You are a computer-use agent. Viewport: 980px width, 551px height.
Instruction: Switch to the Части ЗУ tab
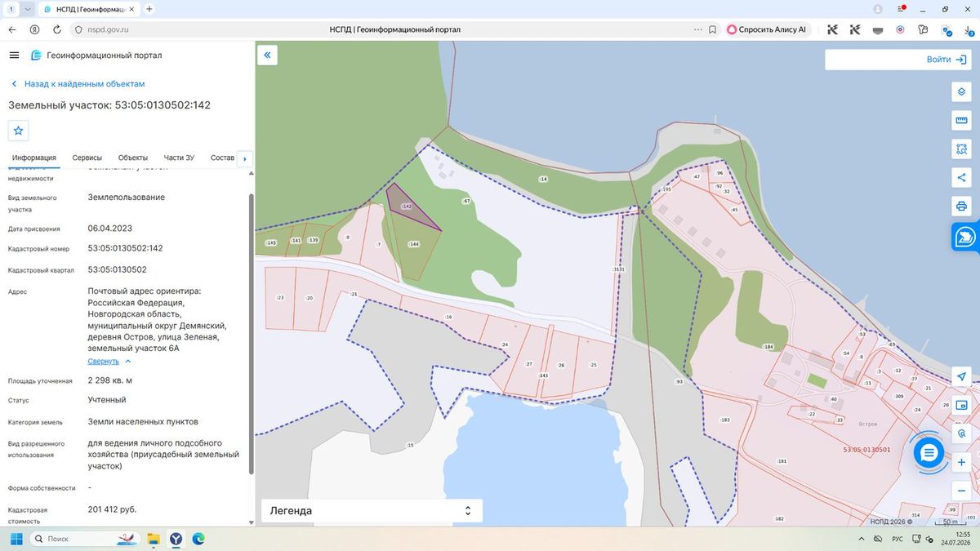179,158
